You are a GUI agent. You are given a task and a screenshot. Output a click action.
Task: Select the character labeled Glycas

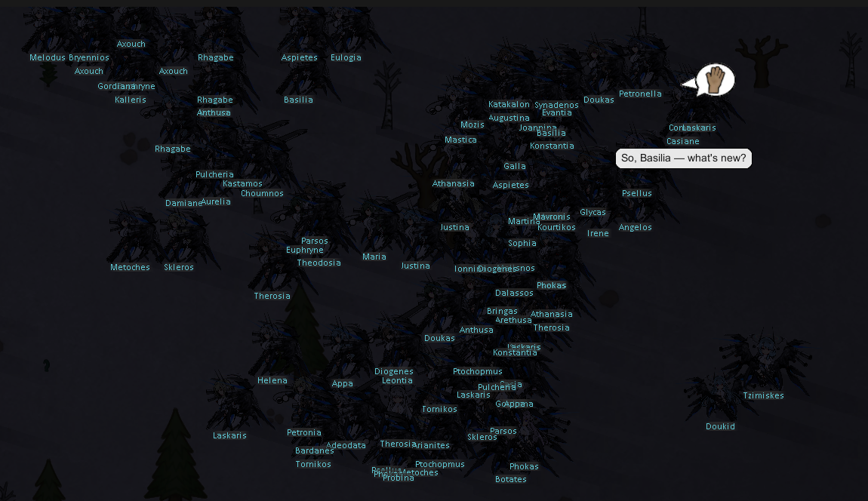(x=593, y=212)
